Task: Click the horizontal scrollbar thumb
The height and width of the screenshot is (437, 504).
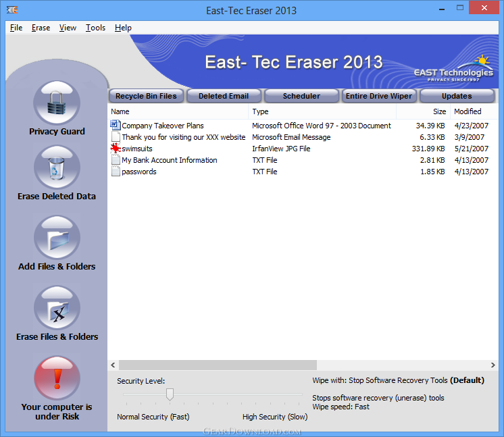Action: tap(218, 365)
